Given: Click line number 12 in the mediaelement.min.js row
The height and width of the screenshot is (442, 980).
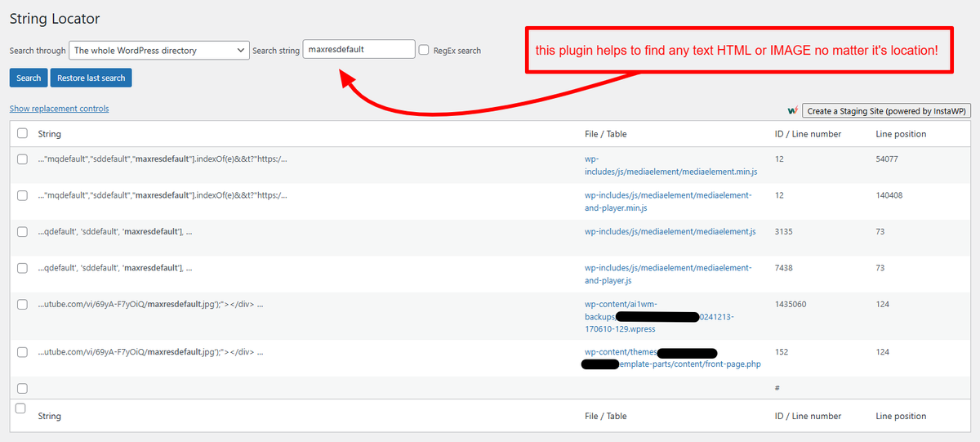Looking at the screenshot, I should click(x=779, y=159).
